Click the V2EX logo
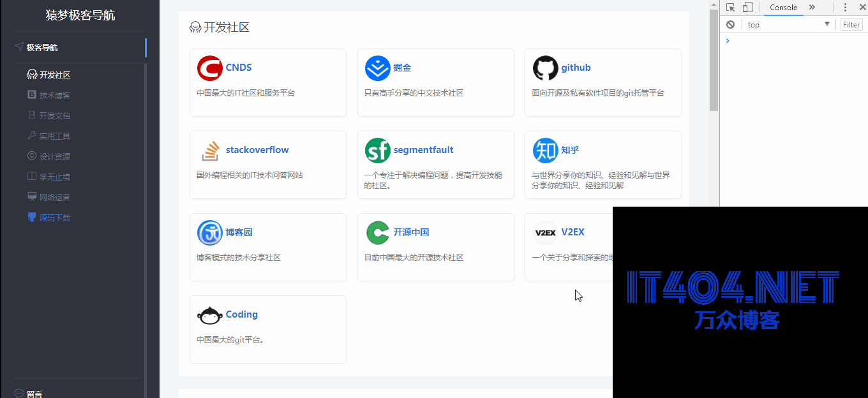The height and width of the screenshot is (398, 868). 545,233
